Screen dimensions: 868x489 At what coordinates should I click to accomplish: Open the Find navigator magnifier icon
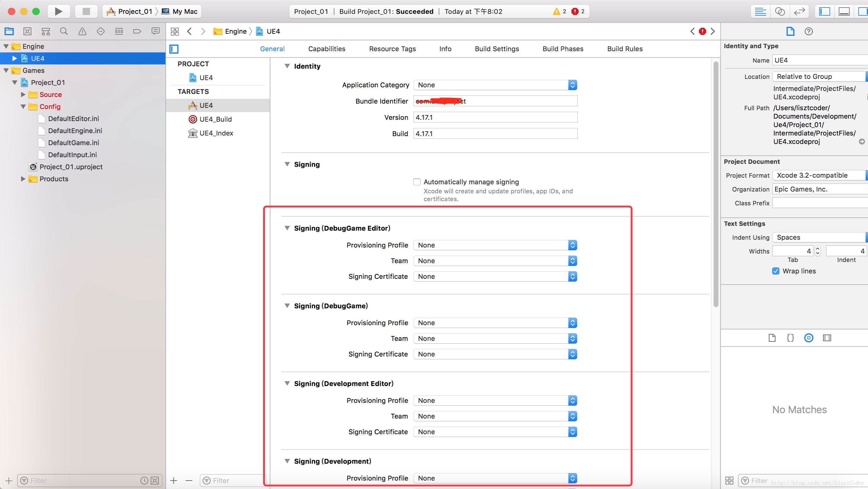[64, 31]
